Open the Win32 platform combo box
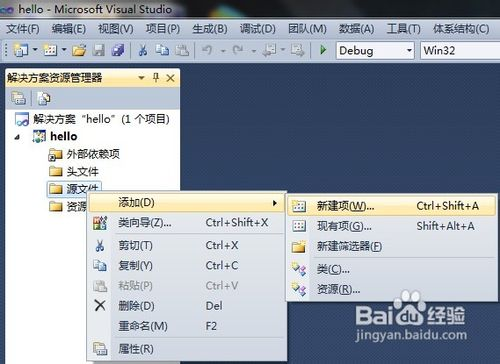This screenshot has width=500, height=364. tap(460, 51)
